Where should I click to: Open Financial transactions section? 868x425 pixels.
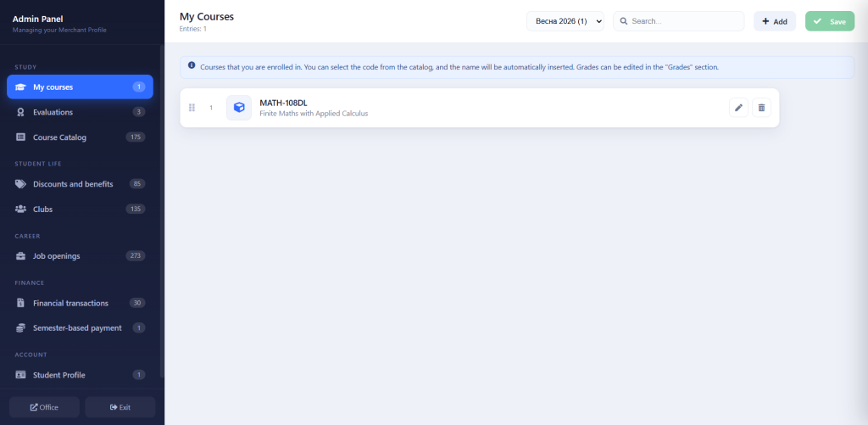(80, 303)
